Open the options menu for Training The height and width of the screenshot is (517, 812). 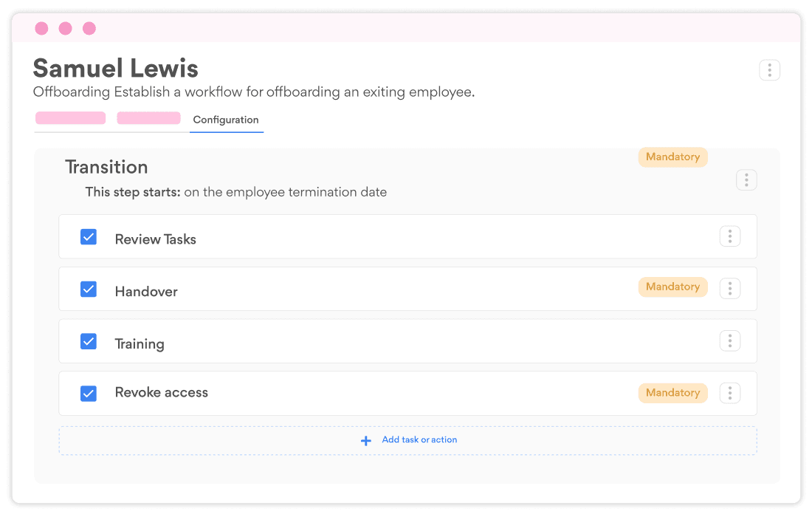point(730,340)
